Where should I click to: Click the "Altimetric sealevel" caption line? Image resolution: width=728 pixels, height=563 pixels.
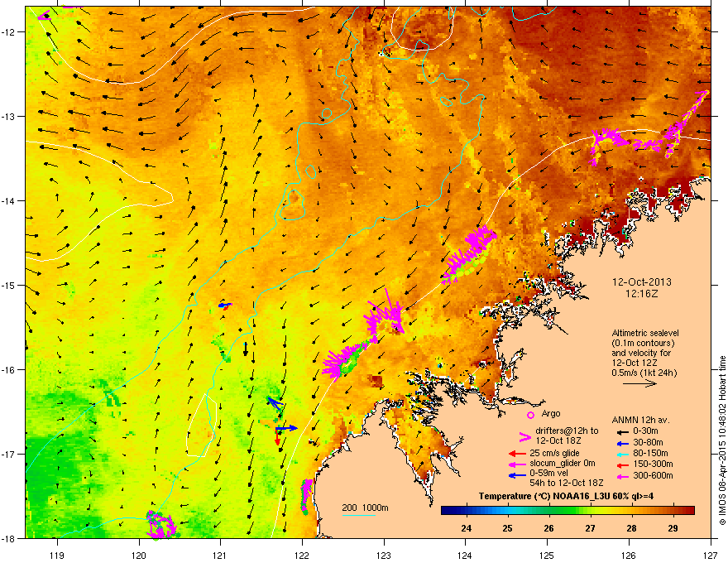(x=645, y=333)
